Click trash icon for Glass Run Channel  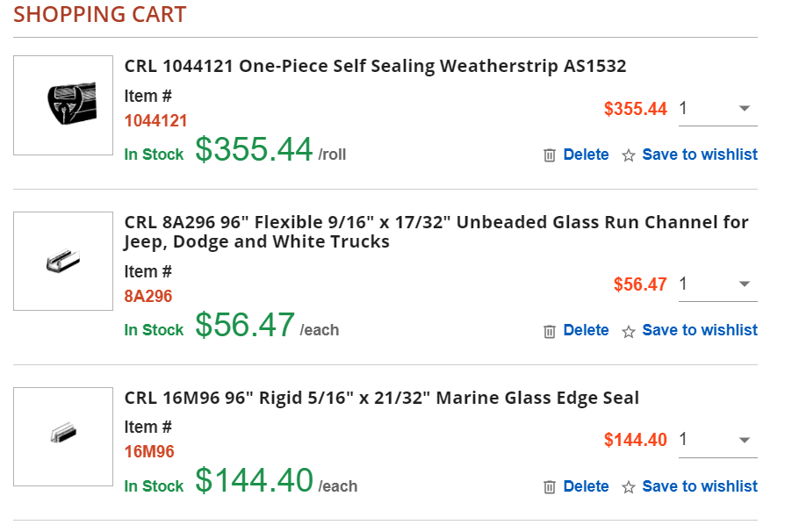pos(550,331)
